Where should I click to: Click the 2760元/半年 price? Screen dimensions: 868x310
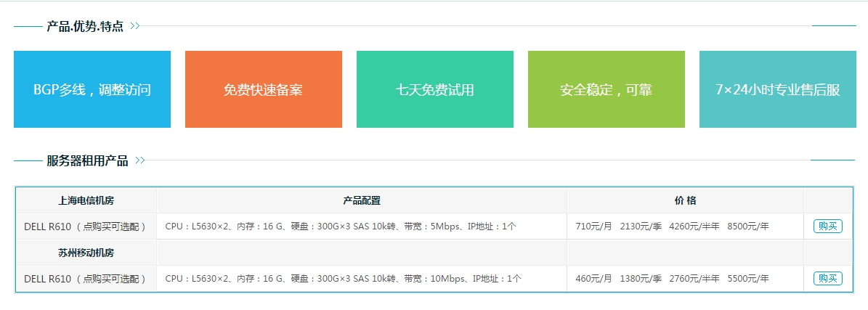click(694, 279)
